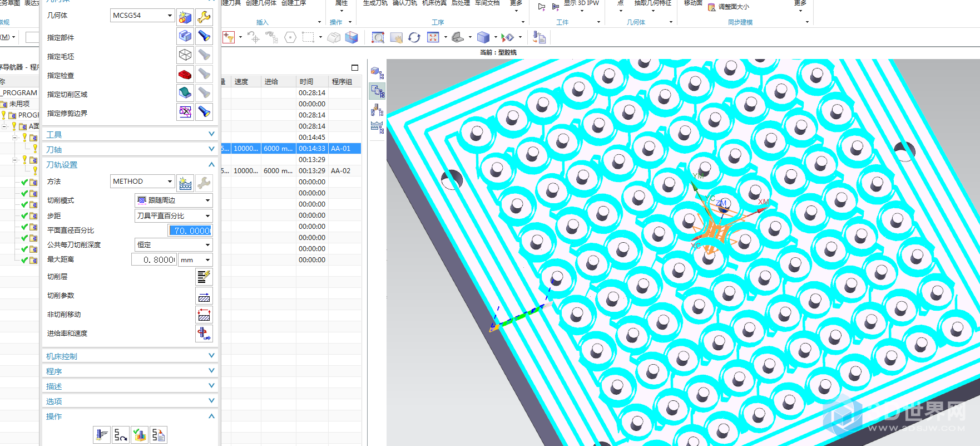Image resolution: width=980 pixels, height=446 pixels.
Task: Open the 几何体 MCSG54 dropdown
Action: point(142,16)
